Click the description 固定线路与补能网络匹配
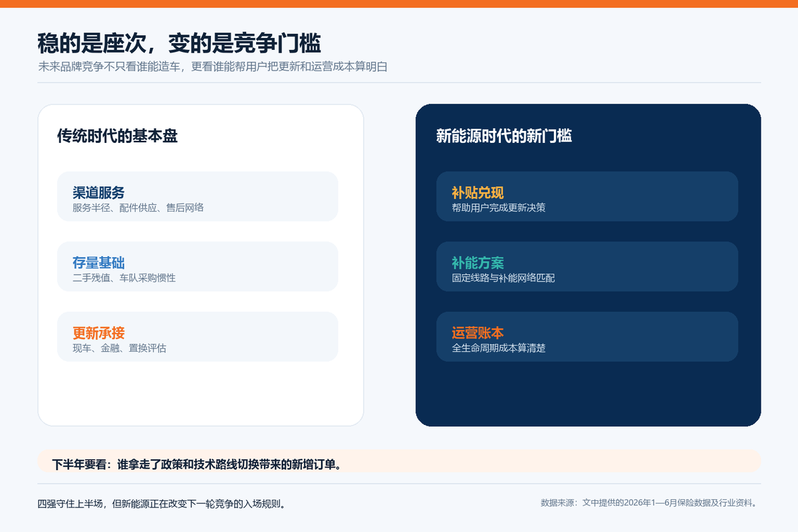Viewport: 798px width, 532px height. pyautogui.click(x=503, y=278)
